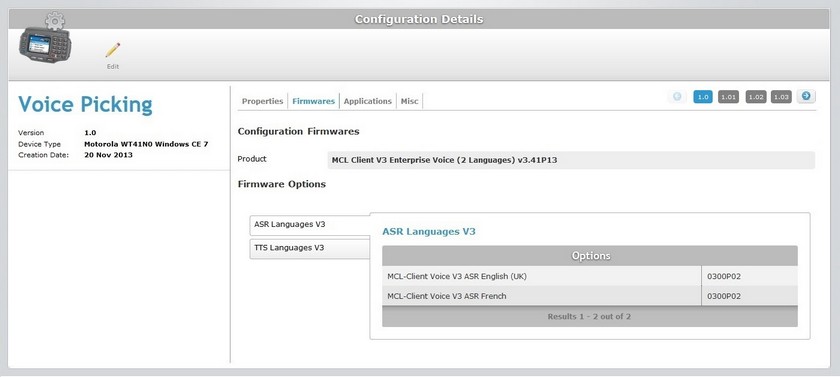Screen dimensions: 840x377
Task: Click the Configuration Firmwares heading
Action: tap(298, 131)
